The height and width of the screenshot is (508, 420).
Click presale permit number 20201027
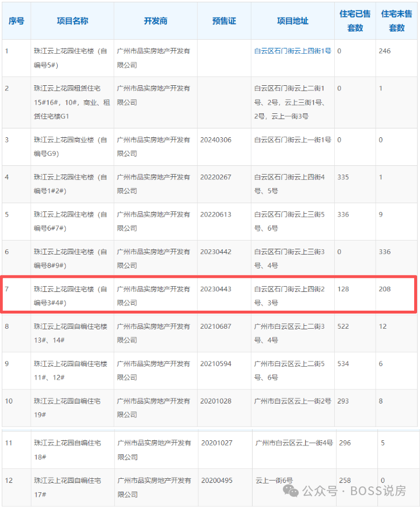pyautogui.click(x=217, y=443)
